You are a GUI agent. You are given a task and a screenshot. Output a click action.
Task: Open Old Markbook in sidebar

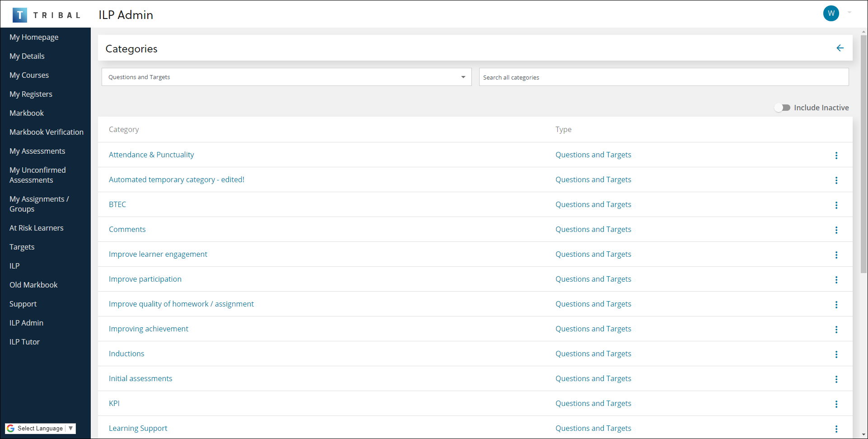pyautogui.click(x=33, y=285)
